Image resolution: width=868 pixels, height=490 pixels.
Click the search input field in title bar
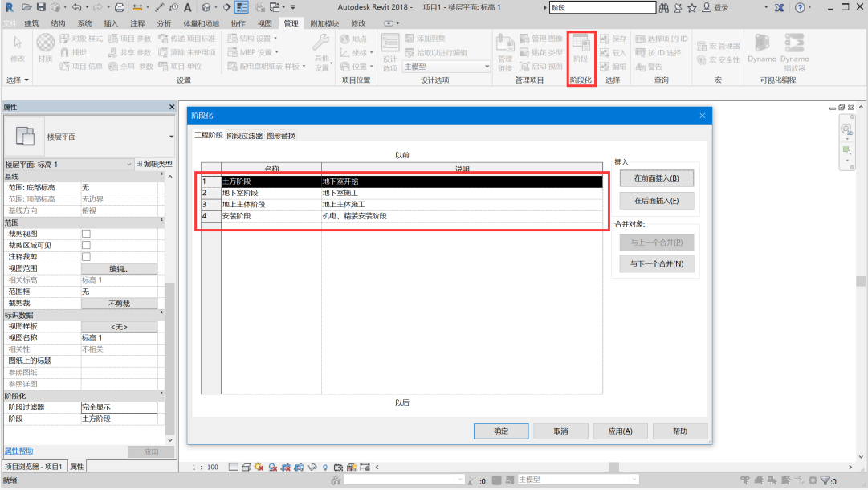(602, 8)
